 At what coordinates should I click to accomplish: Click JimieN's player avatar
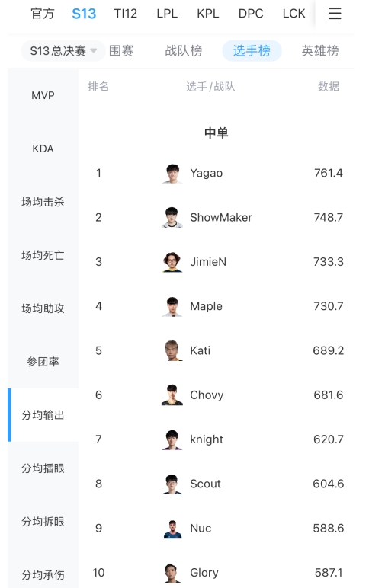(172, 262)
